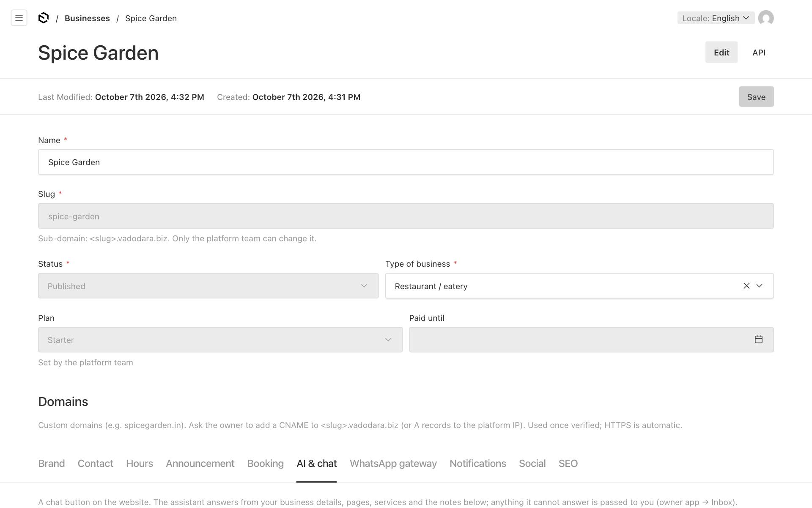The height and width of the screenshot is (508, 812).
Task: Expand the Status Published dropdown
Action: point(208,286)
